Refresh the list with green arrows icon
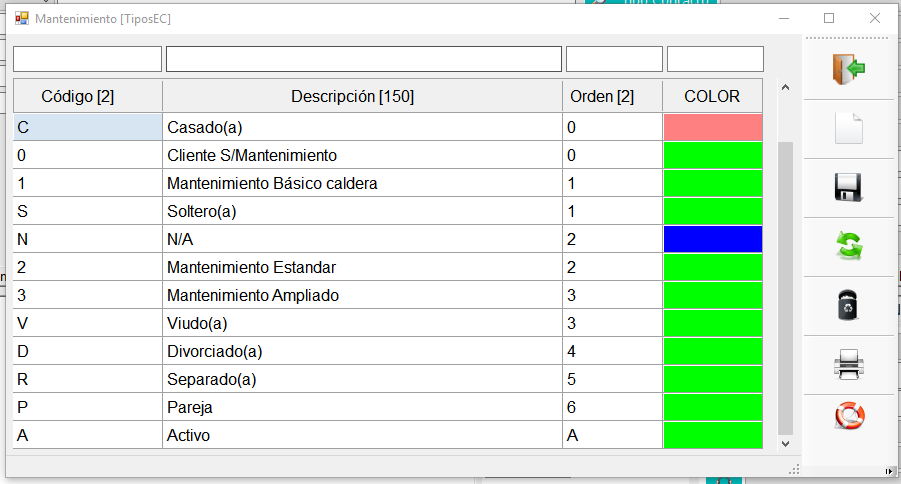This screenshot has height=484, width=901. pyautogui.click(x=849, y=246)
